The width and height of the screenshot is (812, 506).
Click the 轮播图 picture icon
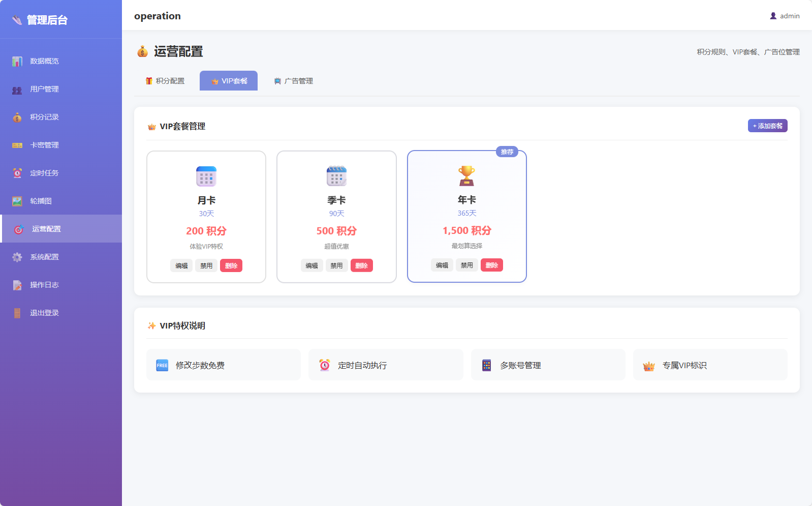point(17,201)
